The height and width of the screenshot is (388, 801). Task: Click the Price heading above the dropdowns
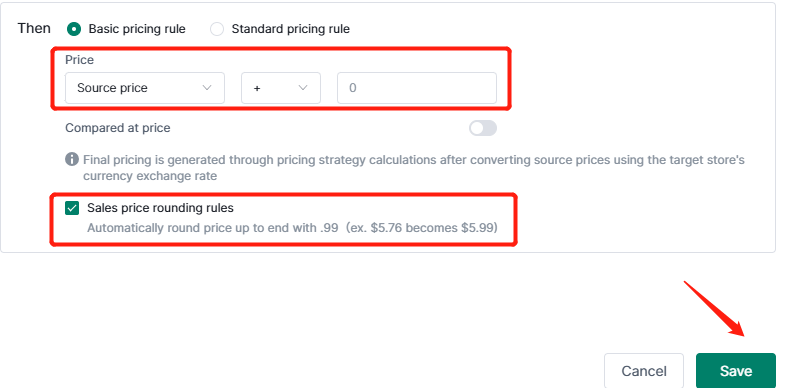79,60
